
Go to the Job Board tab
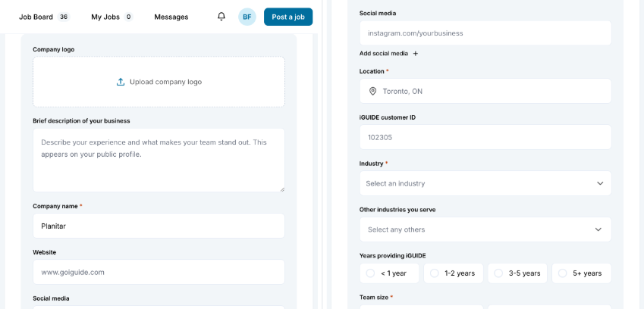[x=36, y=17]
